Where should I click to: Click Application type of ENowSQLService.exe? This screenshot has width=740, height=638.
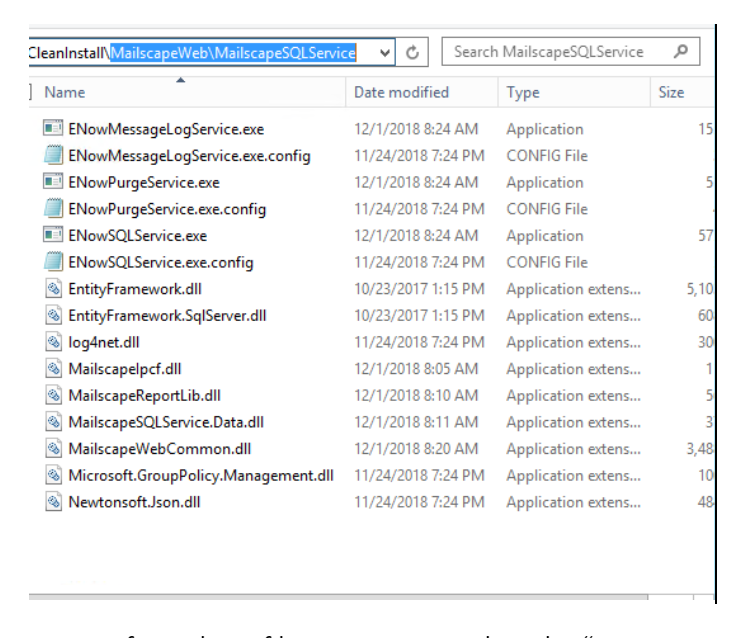(x=545, y=236)
